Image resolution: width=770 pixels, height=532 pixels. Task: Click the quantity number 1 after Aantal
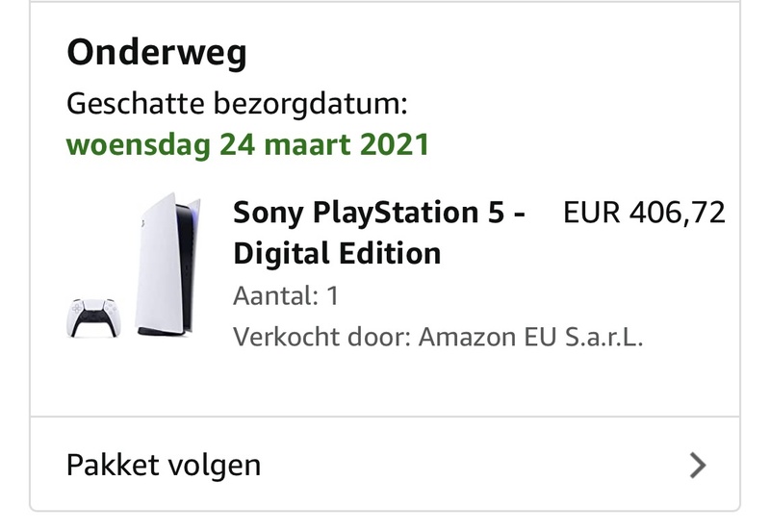(x=332, y=295)
